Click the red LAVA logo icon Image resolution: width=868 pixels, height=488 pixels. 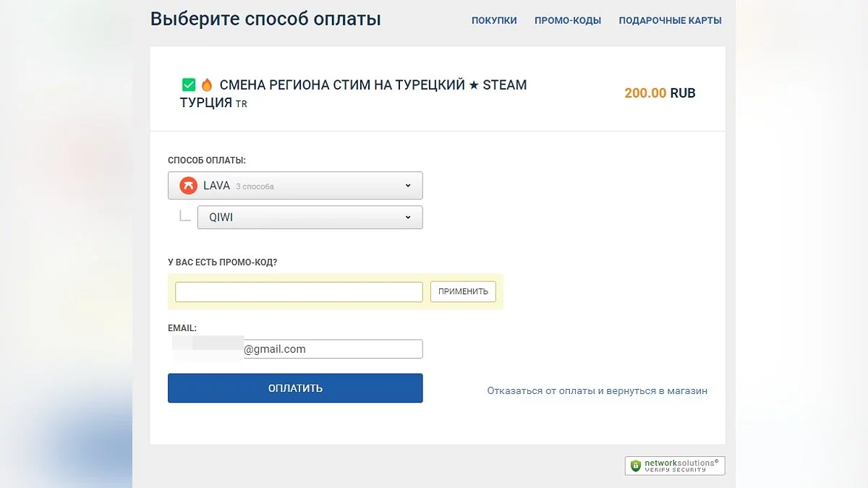point(188,186)
